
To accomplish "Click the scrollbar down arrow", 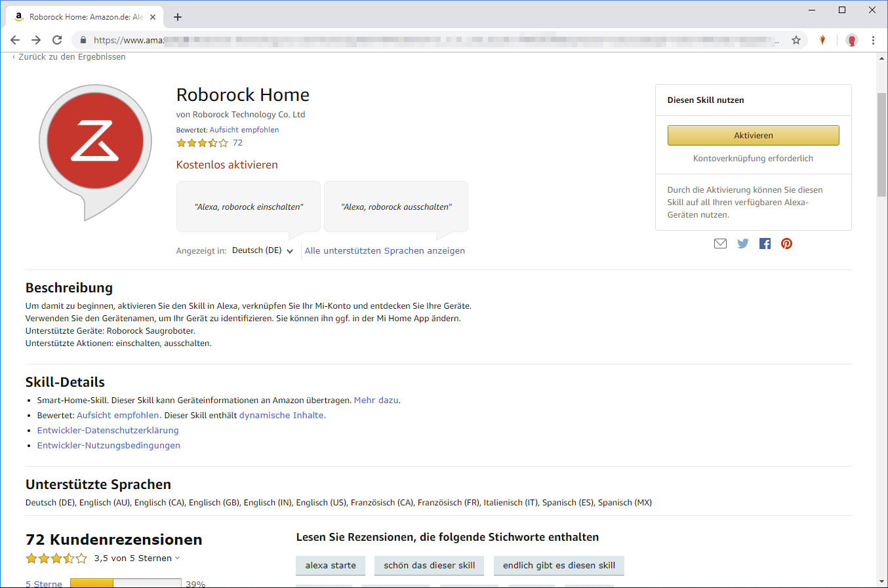I will tap(881, 581).
